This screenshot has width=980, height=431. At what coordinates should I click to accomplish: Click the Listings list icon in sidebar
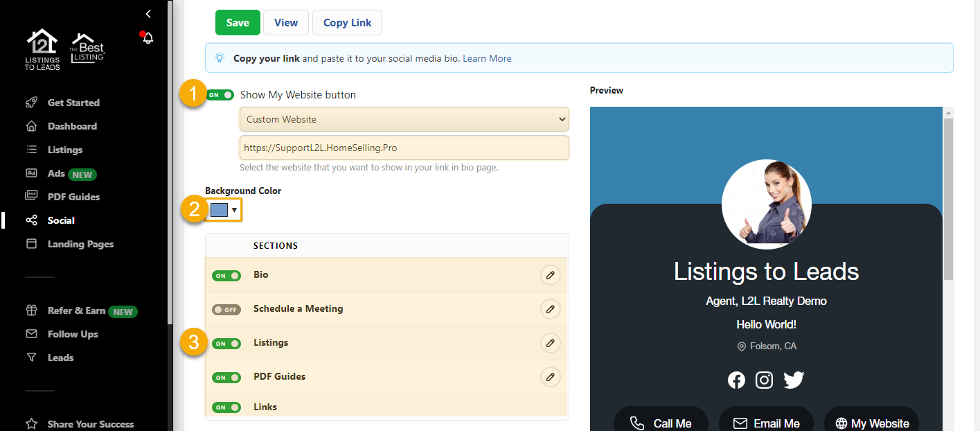[31, 150]
